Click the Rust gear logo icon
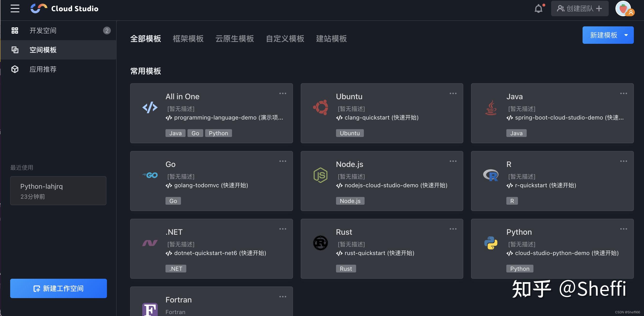 [320, 243]
